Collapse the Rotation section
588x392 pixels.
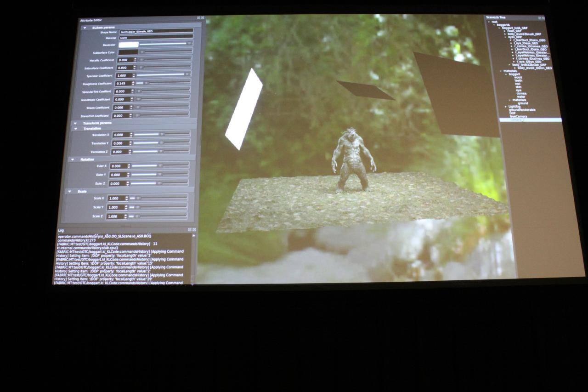click(73, 159)
